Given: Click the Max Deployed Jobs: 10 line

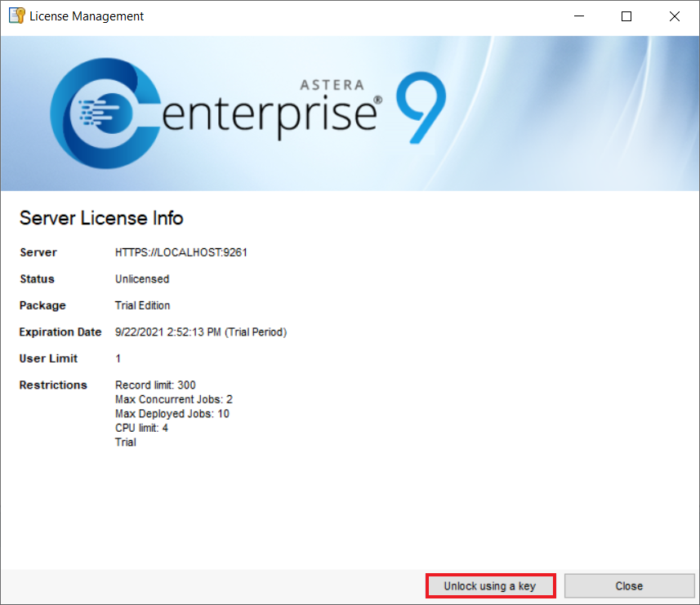Looking at the screenshot, I should [x=172, y=414].
